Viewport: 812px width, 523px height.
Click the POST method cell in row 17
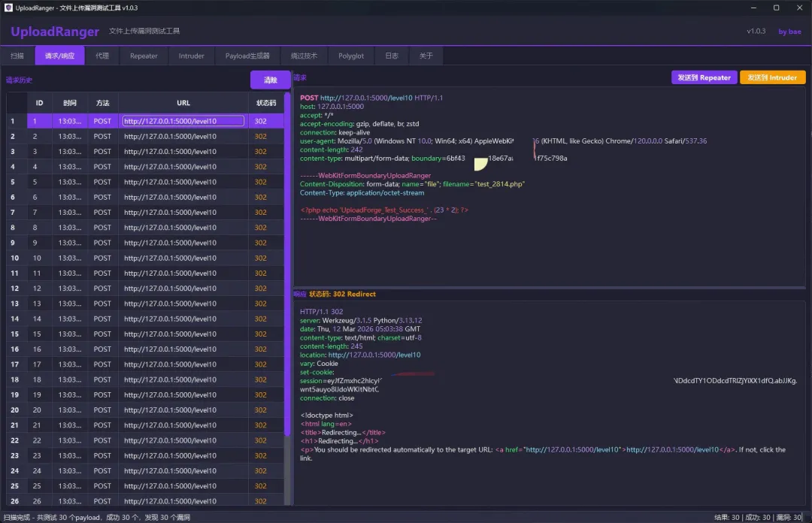tap(102, 364)
